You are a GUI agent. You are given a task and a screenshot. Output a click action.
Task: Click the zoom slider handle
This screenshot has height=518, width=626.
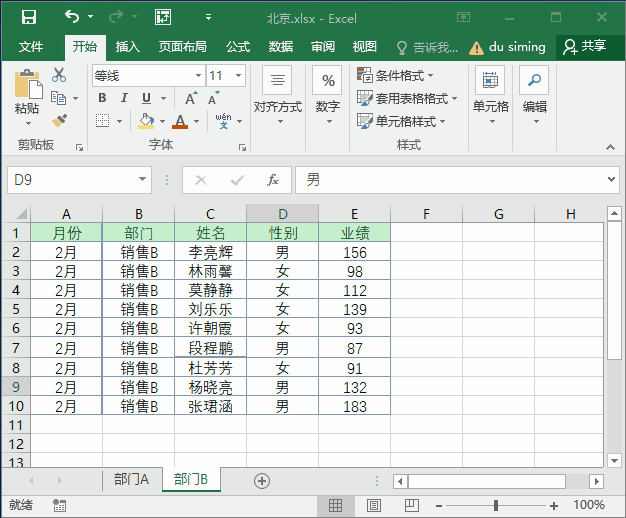pyautogui.click(x=496, y=506)
